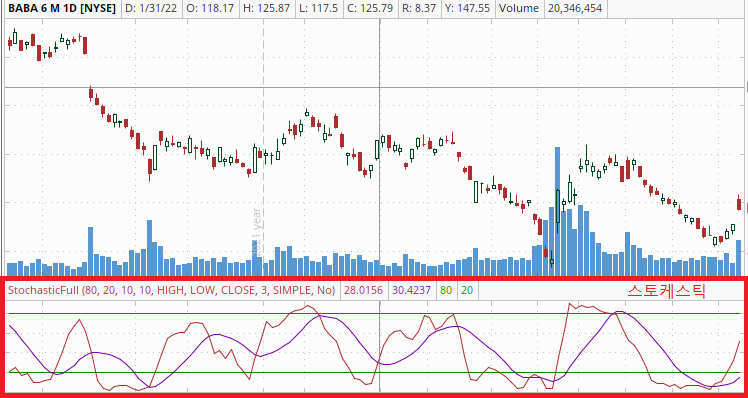This screenshot has width=748, height=398.
Task: Click the high price H: 125.87
Action: point(267,8)
